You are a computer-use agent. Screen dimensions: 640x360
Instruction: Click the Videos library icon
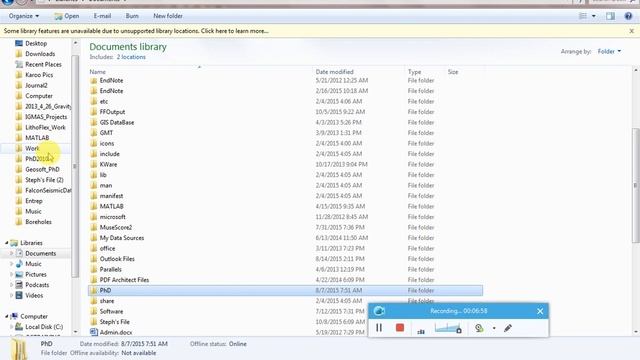19,296
